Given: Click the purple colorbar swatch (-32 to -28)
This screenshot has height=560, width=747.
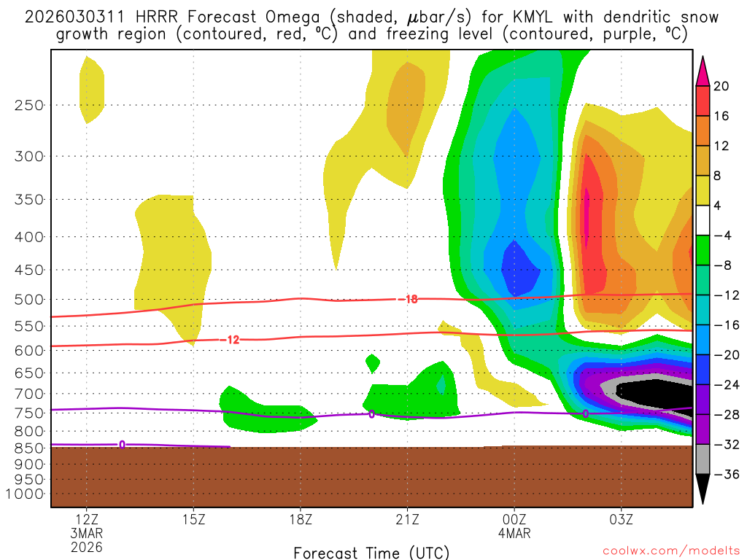Looking at the screenshot, I should tap(703, 429).
